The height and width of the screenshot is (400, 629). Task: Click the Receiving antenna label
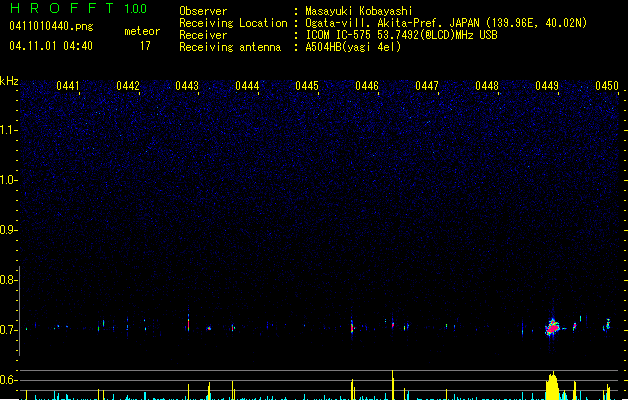pyautogui.click(x=230, y=47)
